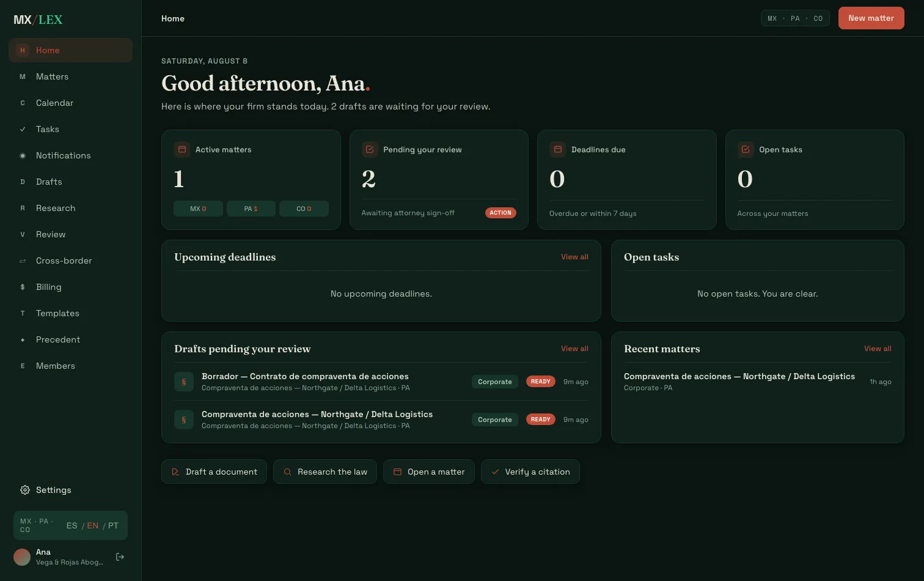The width and height of the screenshot is (924, 581).
Task: Switch language to ES
Action: (71, 525)
